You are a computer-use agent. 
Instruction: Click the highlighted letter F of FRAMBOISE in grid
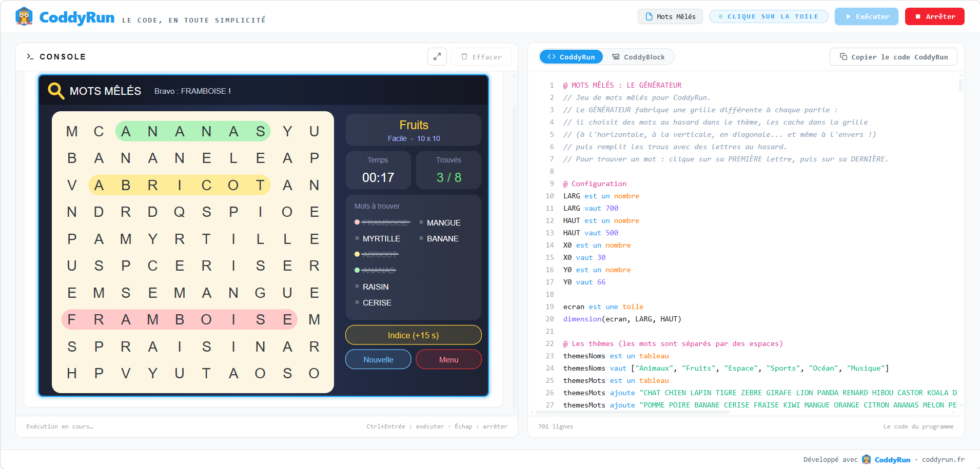point(72,319)
